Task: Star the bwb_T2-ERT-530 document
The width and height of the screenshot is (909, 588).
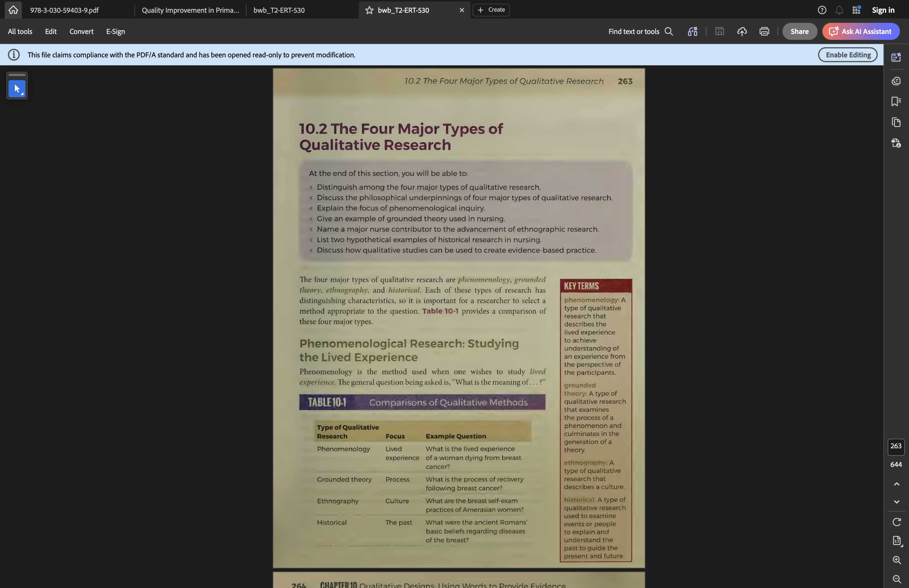Action: [369, 10]
